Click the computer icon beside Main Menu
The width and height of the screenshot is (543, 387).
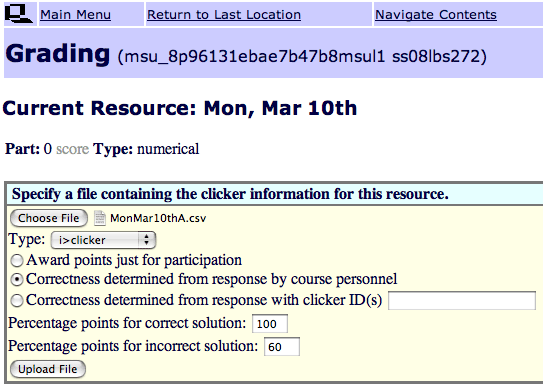(19, 14)
